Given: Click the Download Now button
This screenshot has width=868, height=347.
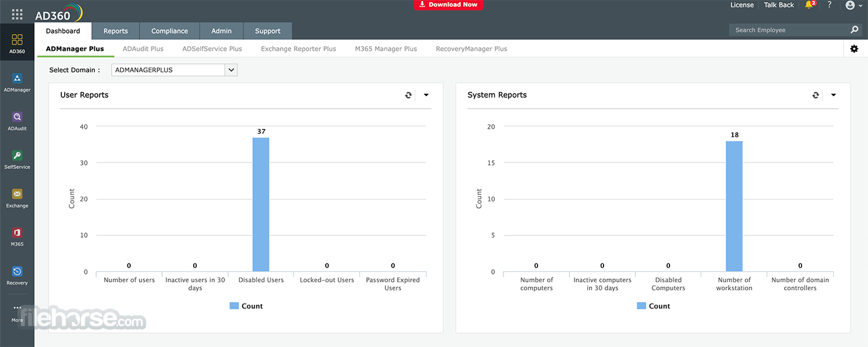Looking at the screenshot, I should click(x=448, y=5).
